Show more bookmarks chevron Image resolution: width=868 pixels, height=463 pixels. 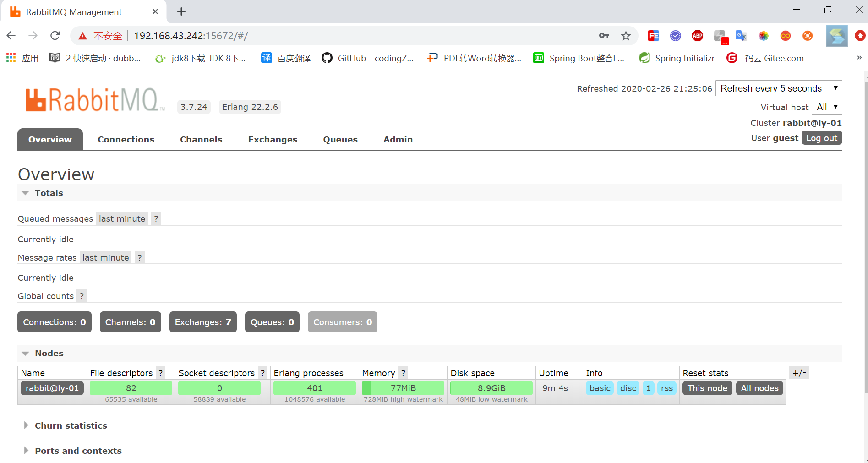(x=859, y=58)
